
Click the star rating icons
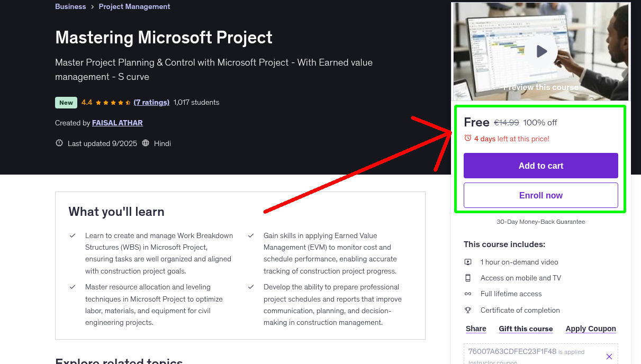coord(113,103)
